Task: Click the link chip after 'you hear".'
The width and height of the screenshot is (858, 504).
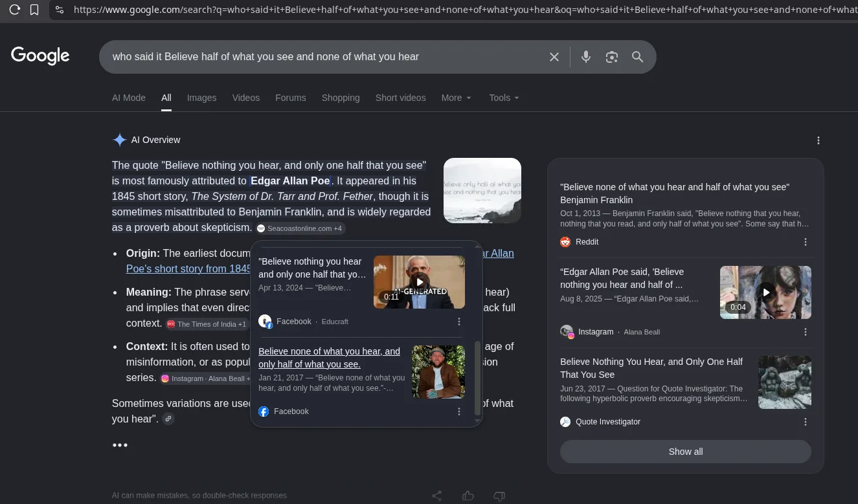Action: pos(168,419)
